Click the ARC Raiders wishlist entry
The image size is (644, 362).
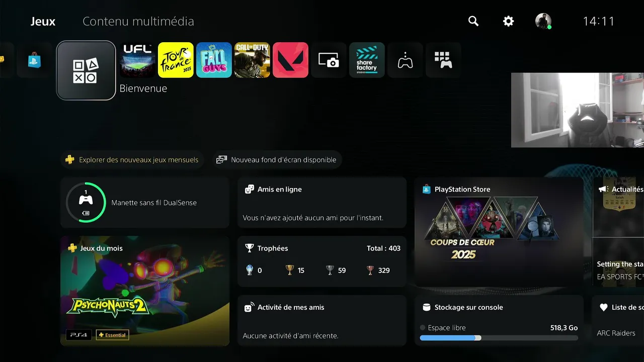click(616, 333)
